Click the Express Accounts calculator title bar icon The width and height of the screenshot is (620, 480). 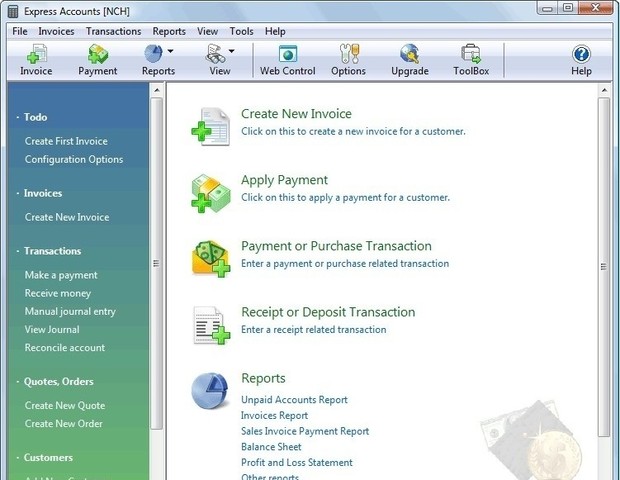tap(13, 11)
